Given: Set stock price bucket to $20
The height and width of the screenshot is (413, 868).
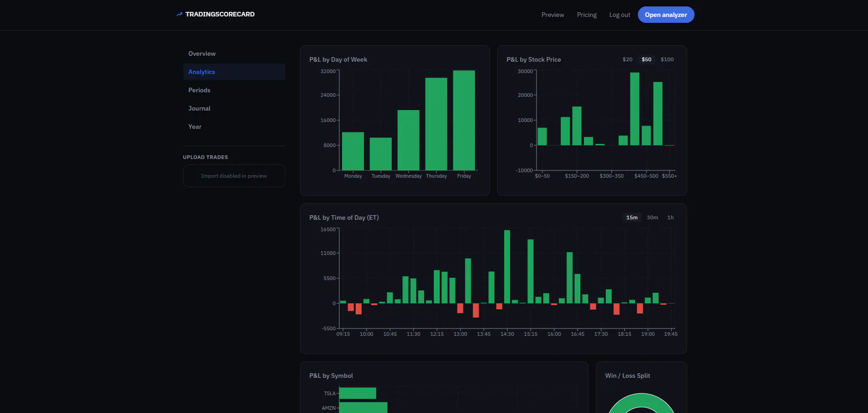Looking at the screenshot, I should pos(627,59).
